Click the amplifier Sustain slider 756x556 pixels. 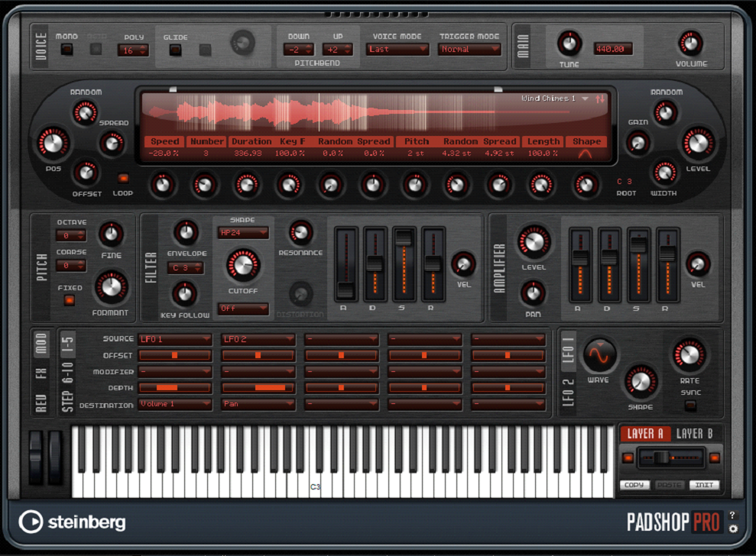click(638, 264)
